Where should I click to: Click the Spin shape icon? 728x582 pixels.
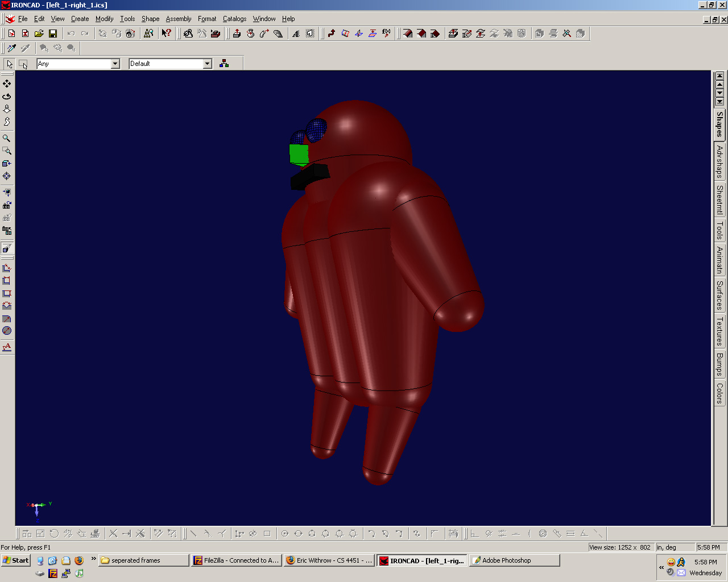tap(250, 34)
